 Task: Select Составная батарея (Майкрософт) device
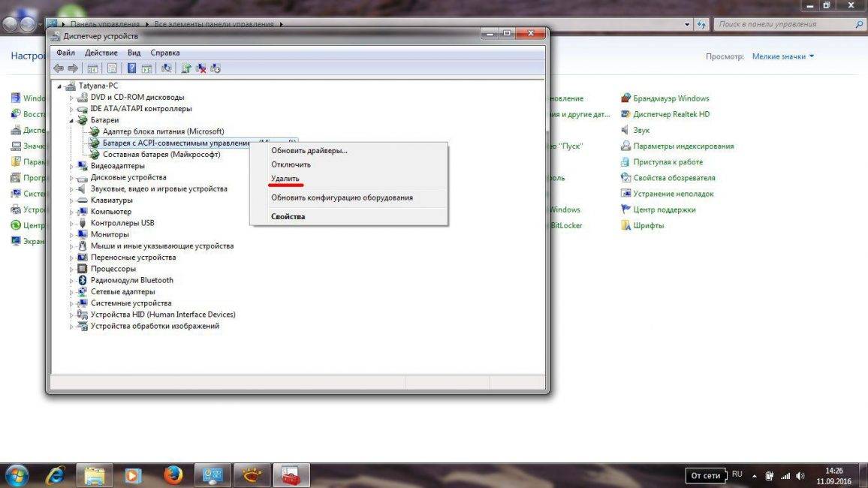pos(161,154)
